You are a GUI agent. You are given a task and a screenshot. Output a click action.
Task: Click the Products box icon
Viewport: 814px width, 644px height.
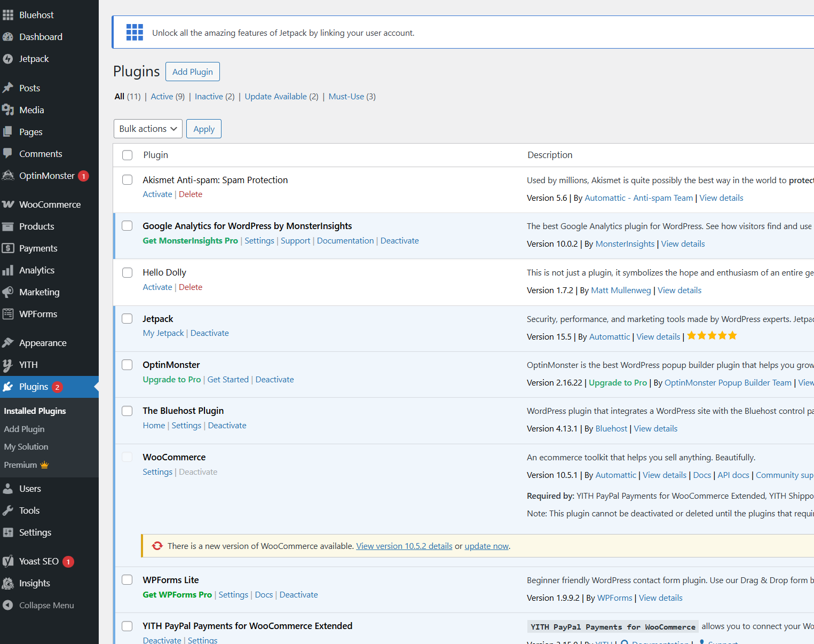(8, 226)
